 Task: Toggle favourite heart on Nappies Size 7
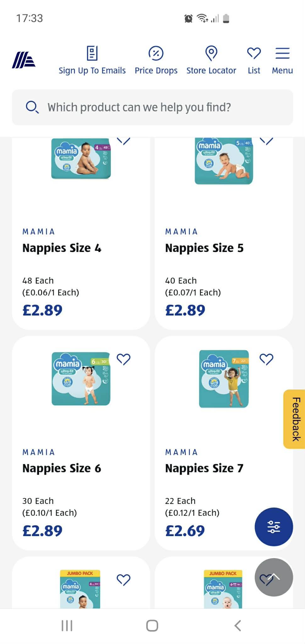pyautogui.click(x=266, y=359)
